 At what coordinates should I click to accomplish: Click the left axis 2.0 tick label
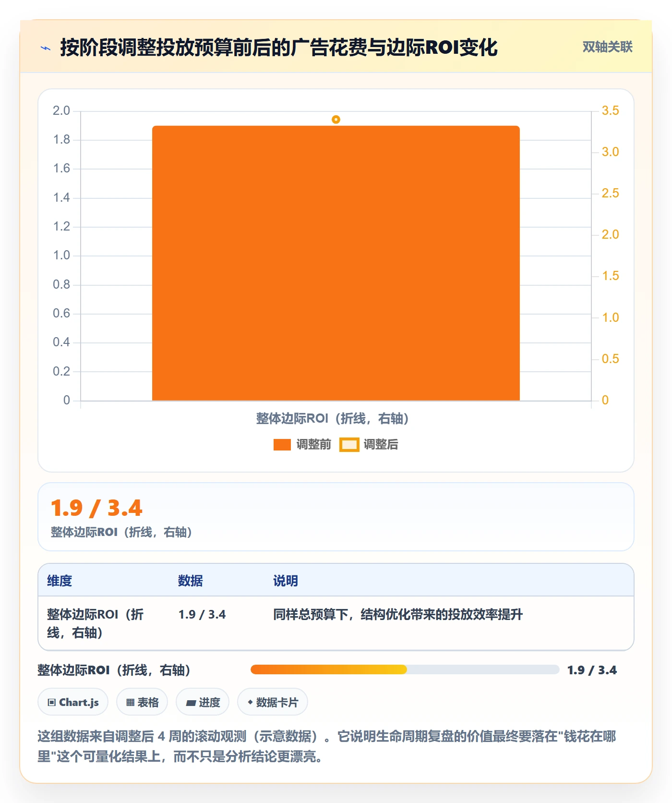coord(61,110)
